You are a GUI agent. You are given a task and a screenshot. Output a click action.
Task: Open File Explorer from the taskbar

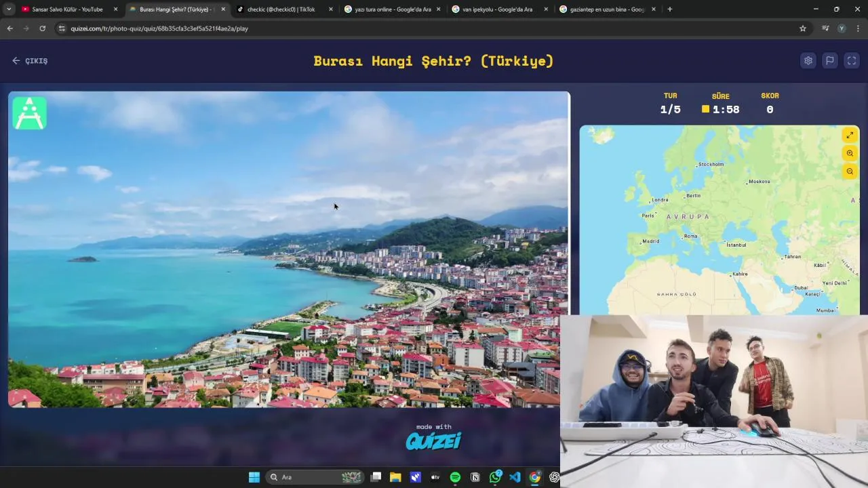pyautogui.click(x=395, y=477)
